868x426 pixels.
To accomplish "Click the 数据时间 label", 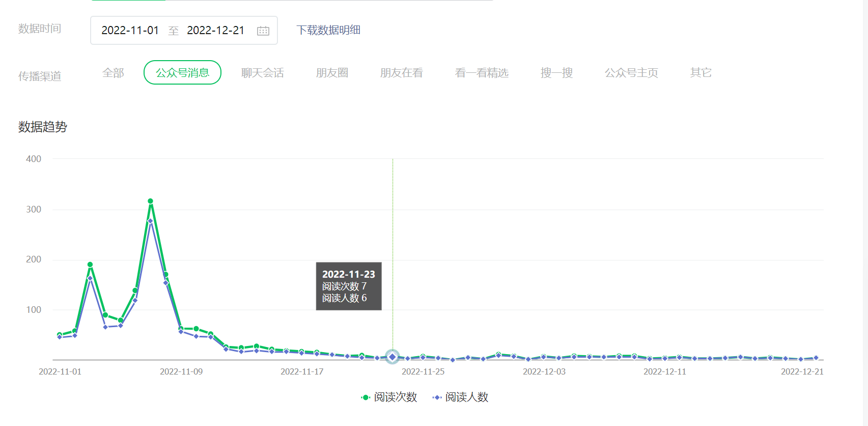I will click(x=40, y=29).
